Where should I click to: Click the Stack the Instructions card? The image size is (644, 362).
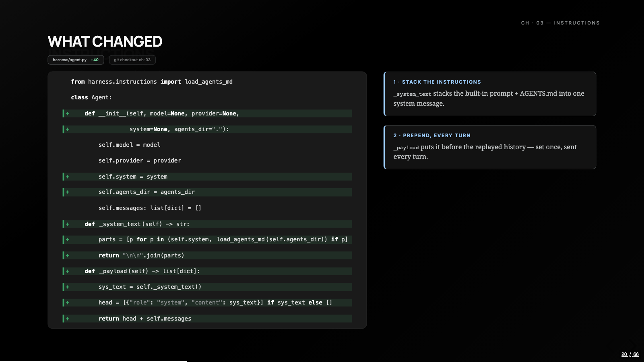[x=490, y=94]
